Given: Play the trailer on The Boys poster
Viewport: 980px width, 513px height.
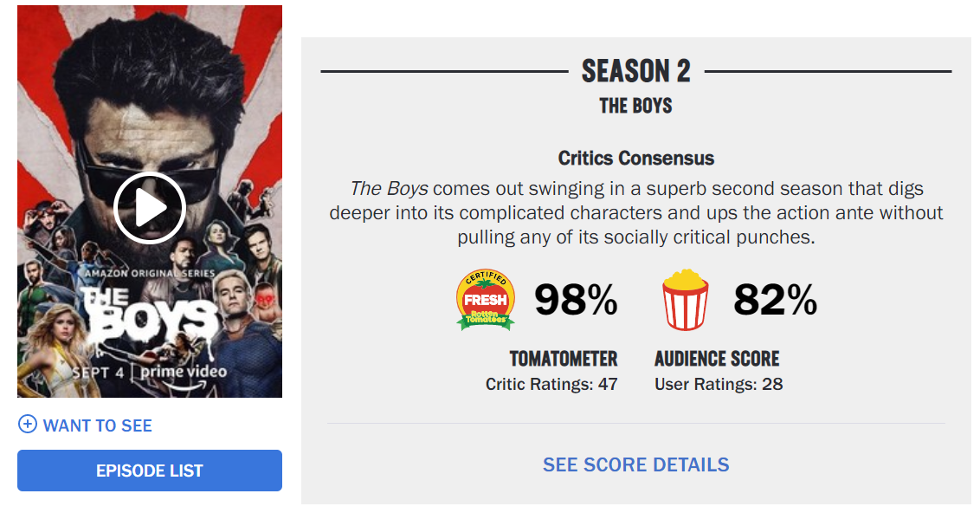Looking at the screenshot, I should pyautogui.click(x=150, y=208).
